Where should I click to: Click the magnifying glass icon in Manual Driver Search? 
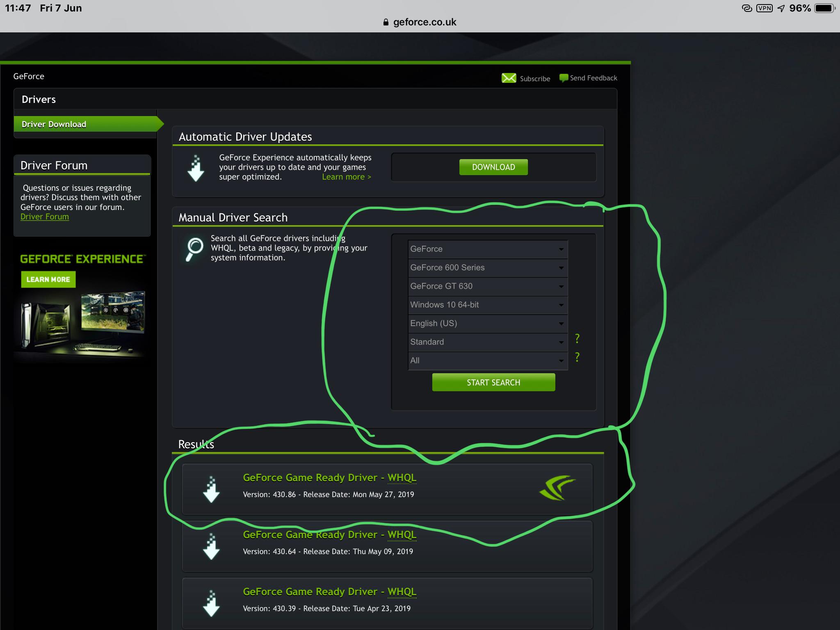(x=194, y=249)
